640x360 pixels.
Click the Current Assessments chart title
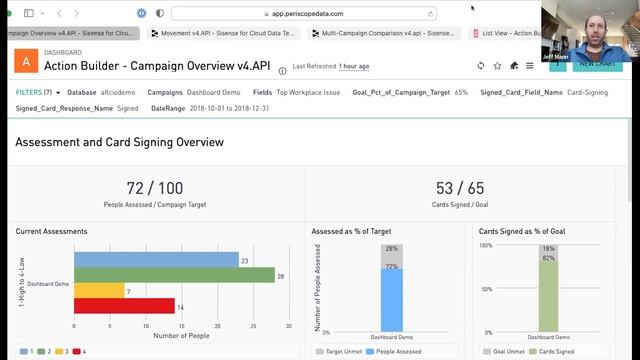51,231
